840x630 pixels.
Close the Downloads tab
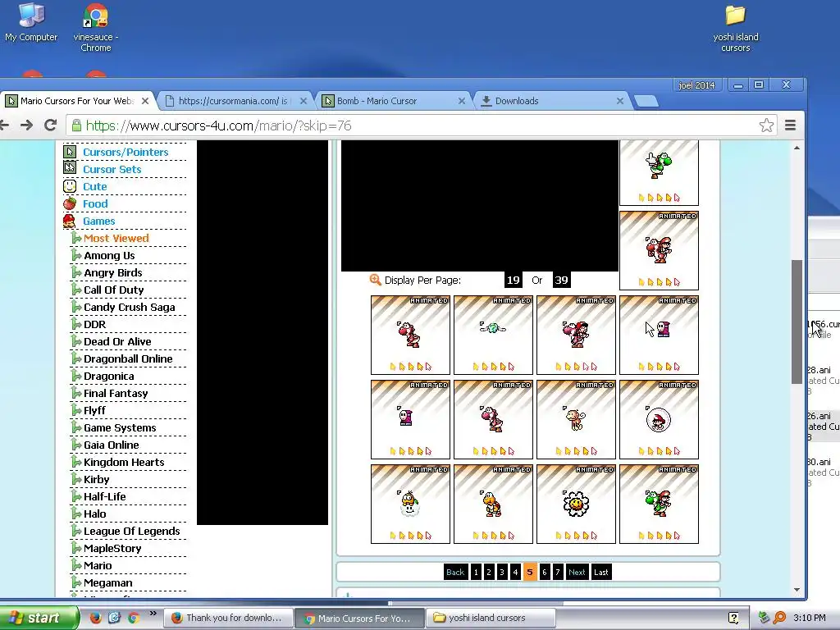pos(620,101)
